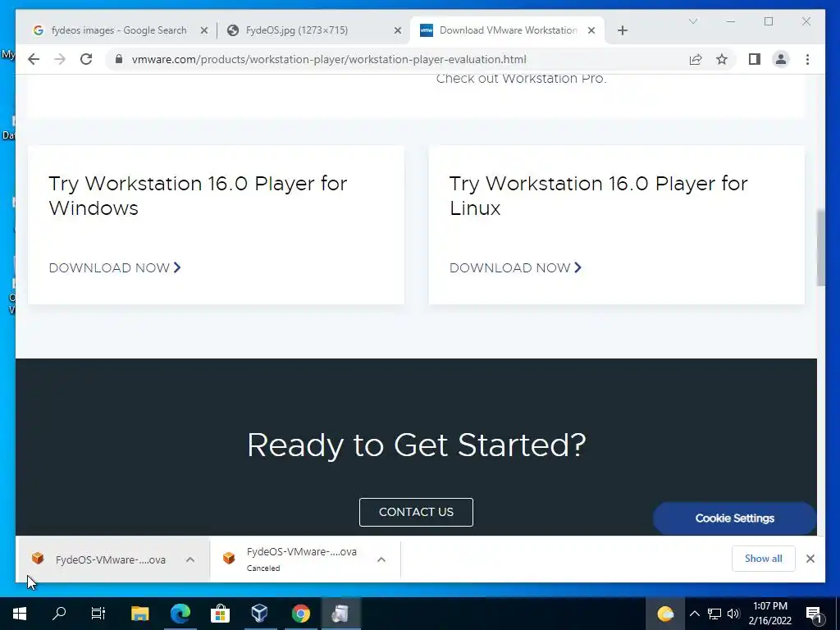The height and width of the screenshot is (630, 840).
Task: Show hidden system tray icons
Action: pos(694,614)
